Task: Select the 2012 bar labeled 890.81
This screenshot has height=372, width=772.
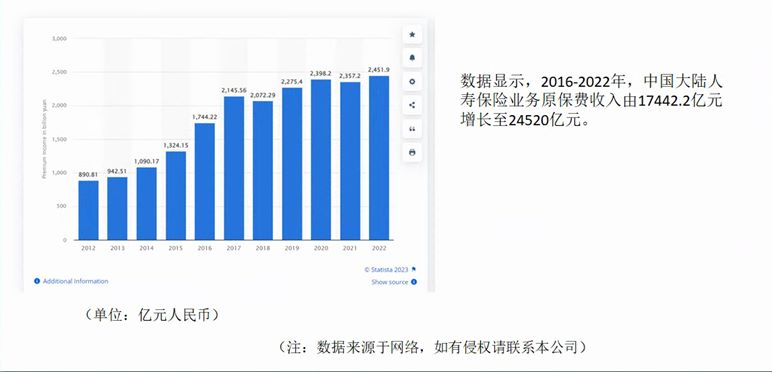Action: (88, 210)
